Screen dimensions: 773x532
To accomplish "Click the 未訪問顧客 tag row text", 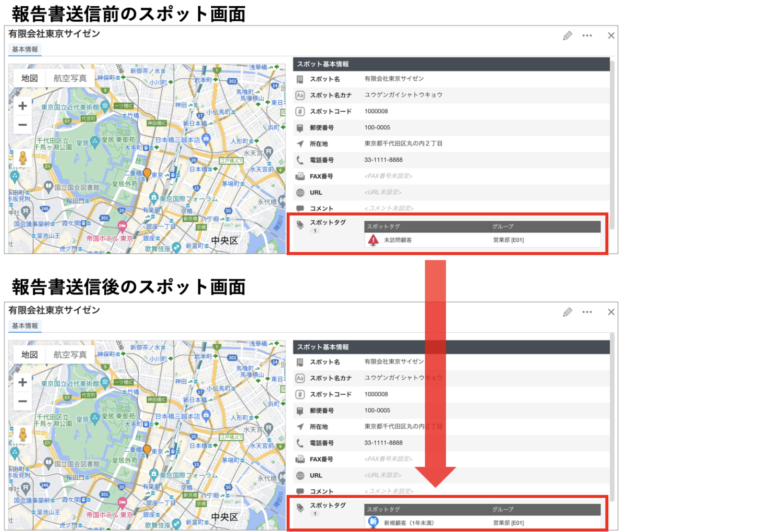I will (398, 240).
